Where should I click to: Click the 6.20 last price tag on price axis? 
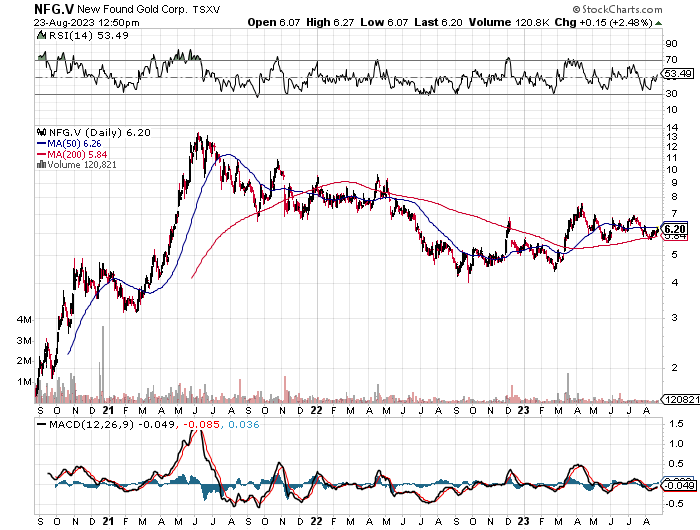tap(675, 230)
